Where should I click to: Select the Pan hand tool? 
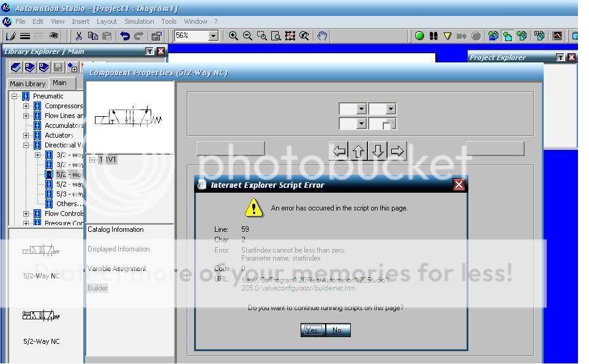click(x=322, y=36)
